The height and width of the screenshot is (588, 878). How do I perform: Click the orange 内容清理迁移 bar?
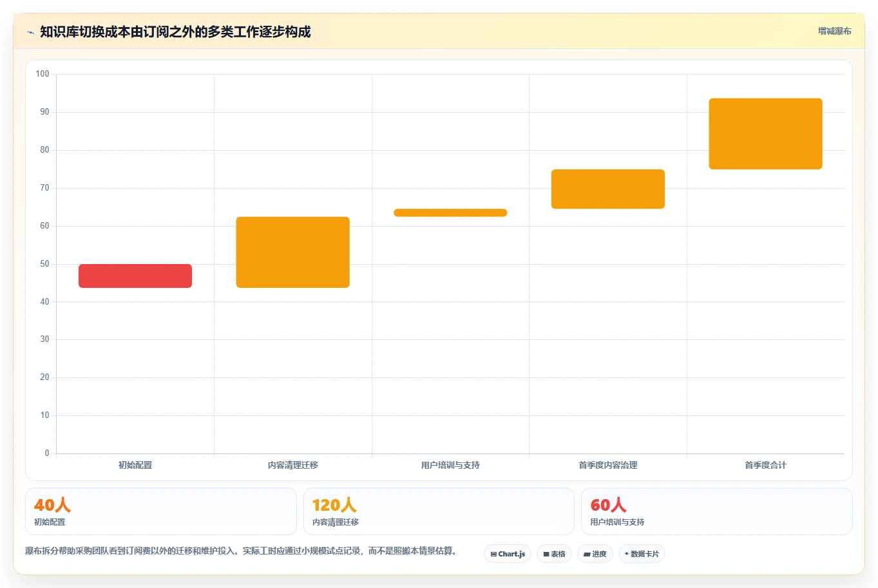(293, 252)
